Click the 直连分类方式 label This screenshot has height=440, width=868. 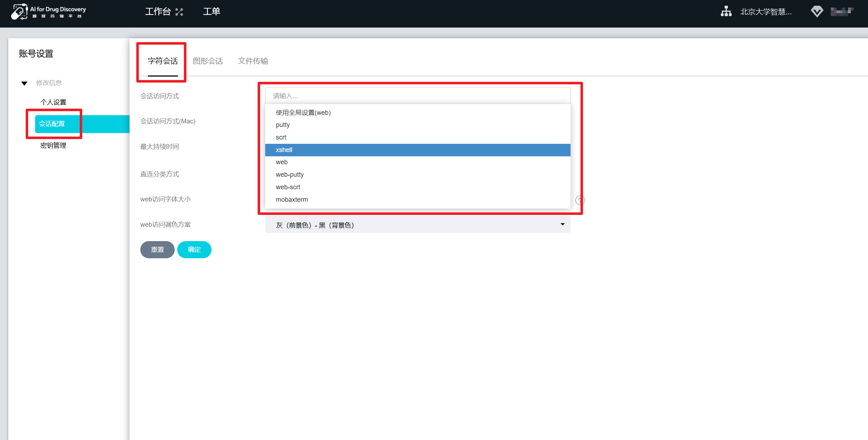pyautogui.click(x=160, y=174)
